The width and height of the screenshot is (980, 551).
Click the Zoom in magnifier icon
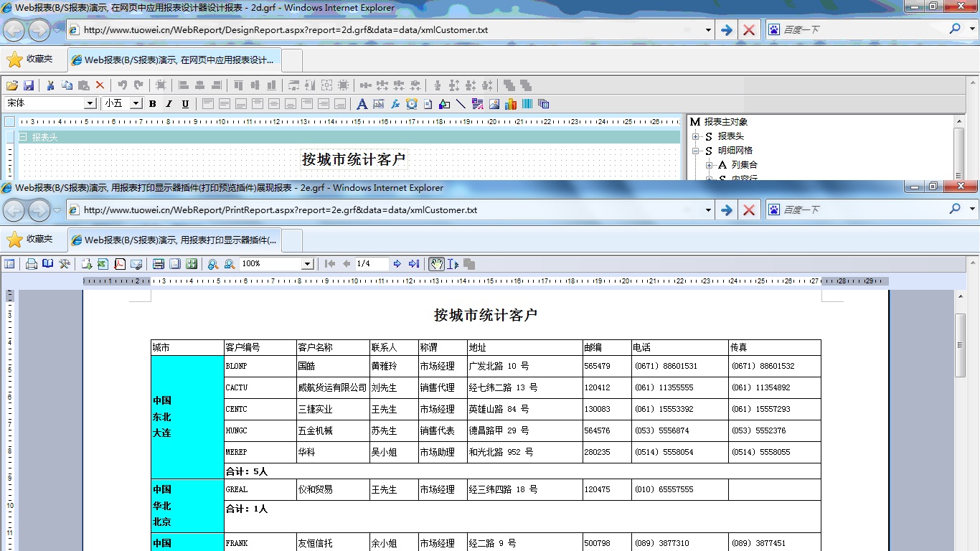pyautogui.click(x=213, y=264)
